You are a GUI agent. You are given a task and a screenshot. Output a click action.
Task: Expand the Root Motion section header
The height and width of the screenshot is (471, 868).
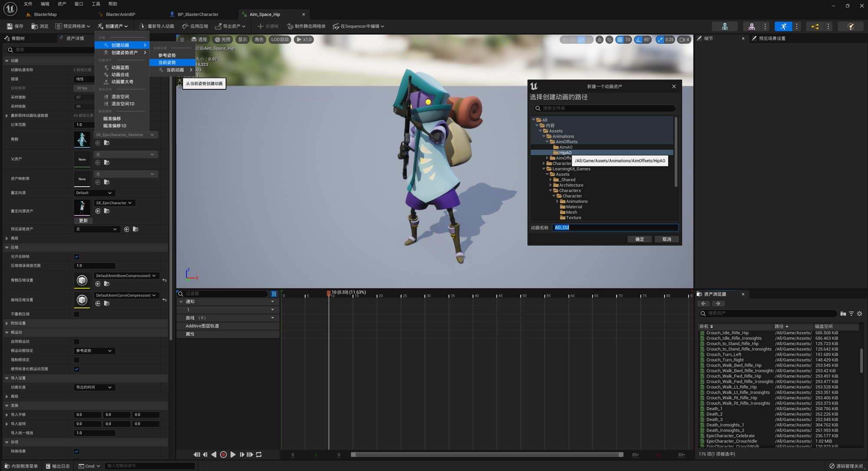click(85, 333)
